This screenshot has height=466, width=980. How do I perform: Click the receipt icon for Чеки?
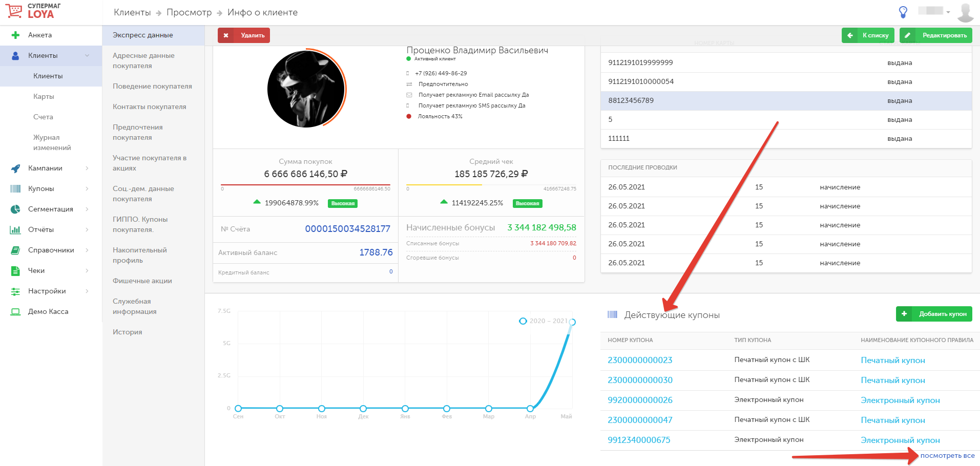(16, 271)
